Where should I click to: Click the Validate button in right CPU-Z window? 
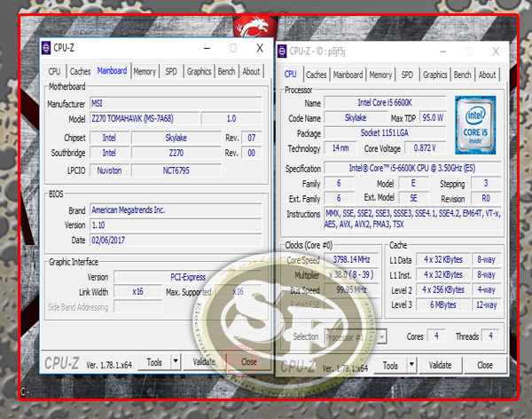[440, 366]
